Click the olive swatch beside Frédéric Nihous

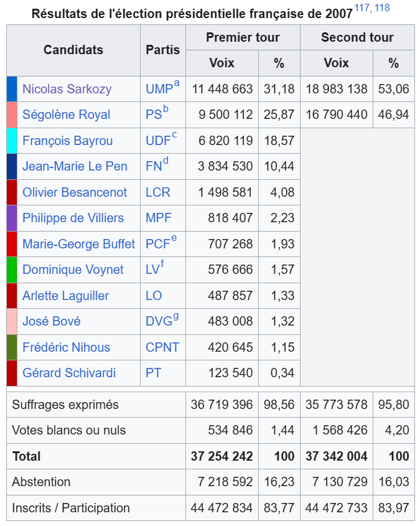click(12, 347)
